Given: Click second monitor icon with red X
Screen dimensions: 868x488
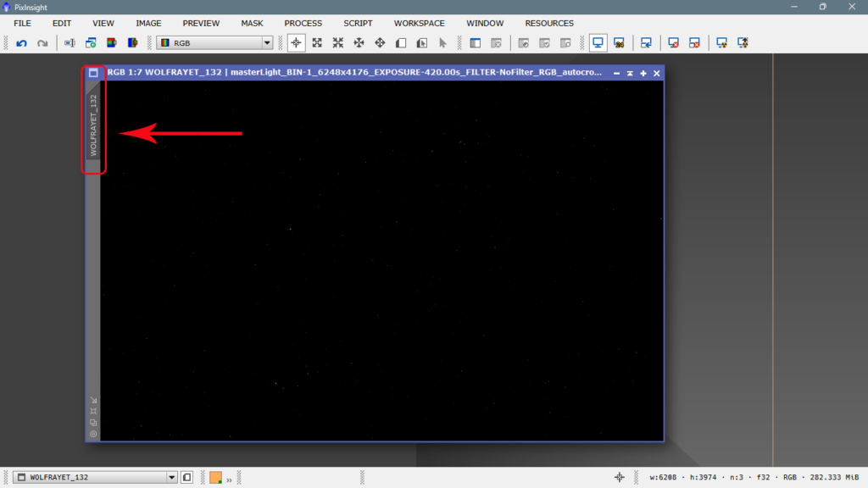Looking at the screenshot, I should (694, 43).
